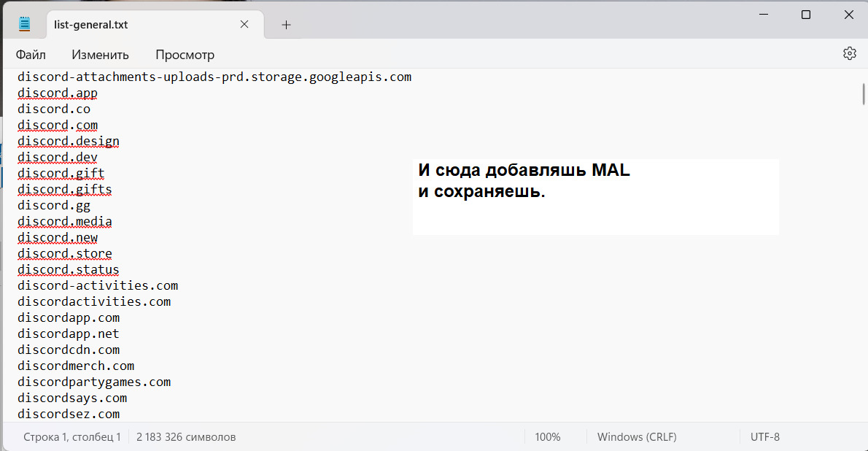The width and height of the screenshot is (868, 451).
Task: Place cursor on the discord.gg line
Action: pyautogui.click(x=54, y=206)
